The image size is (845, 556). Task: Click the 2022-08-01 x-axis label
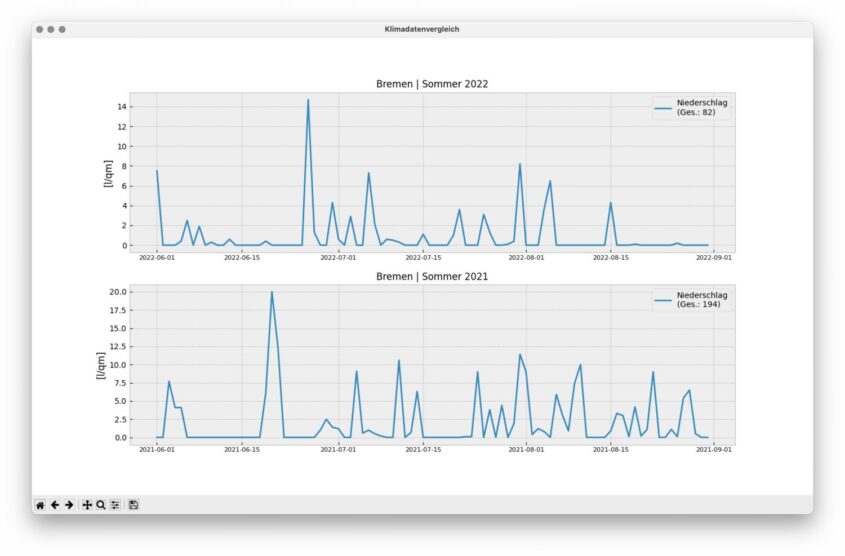point(527,258)
